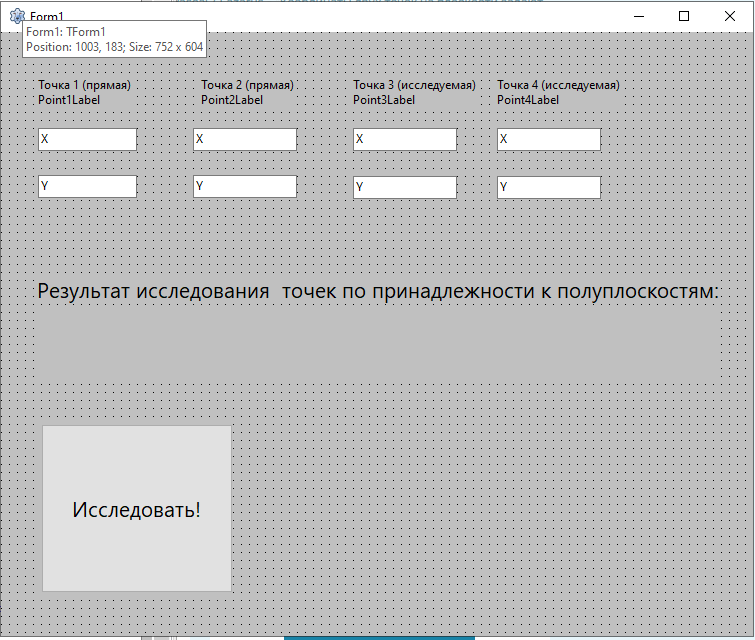Select the Y field under Точка 4
Viewport: 755px width, 640px height.
[549, 187]
